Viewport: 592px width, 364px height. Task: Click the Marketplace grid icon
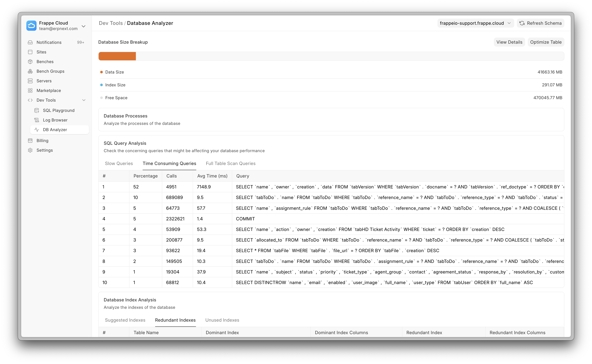[30, 91]
